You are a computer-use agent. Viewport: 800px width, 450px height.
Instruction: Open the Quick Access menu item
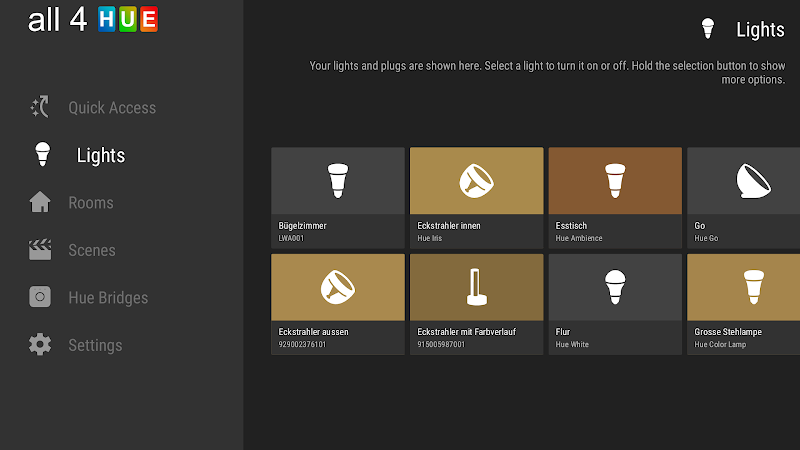point(112,108)
